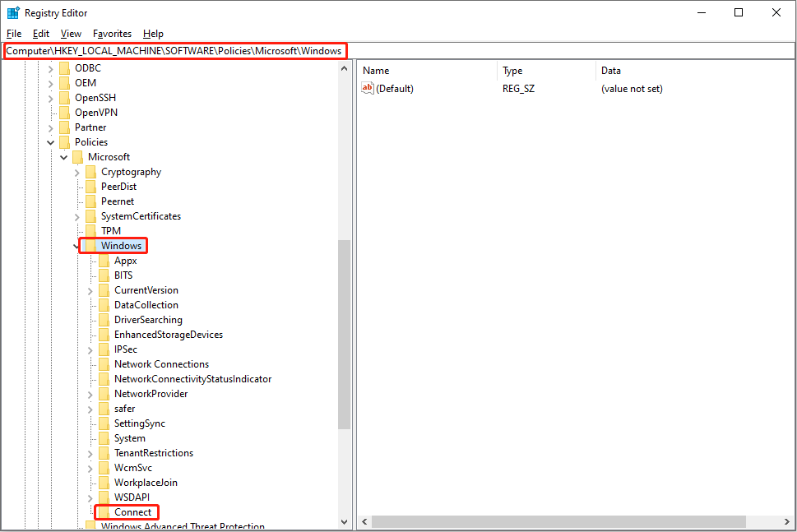This screenshot has width=797, height=532.
Task: Click the WorkplaceJoin folder icon
Action: [x=104, y=482]
